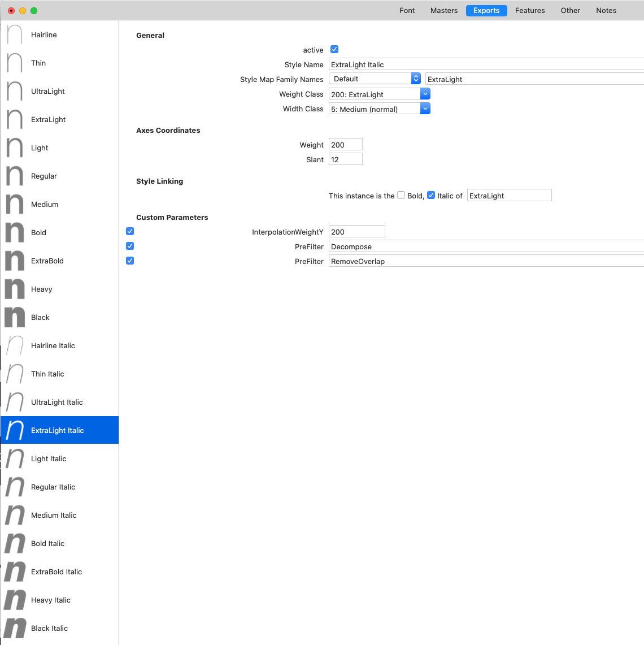Screen dimensions: 644x645
Task: Disable the InterpolationWeightY parameter checkbox
Action: tap(130, 231)
